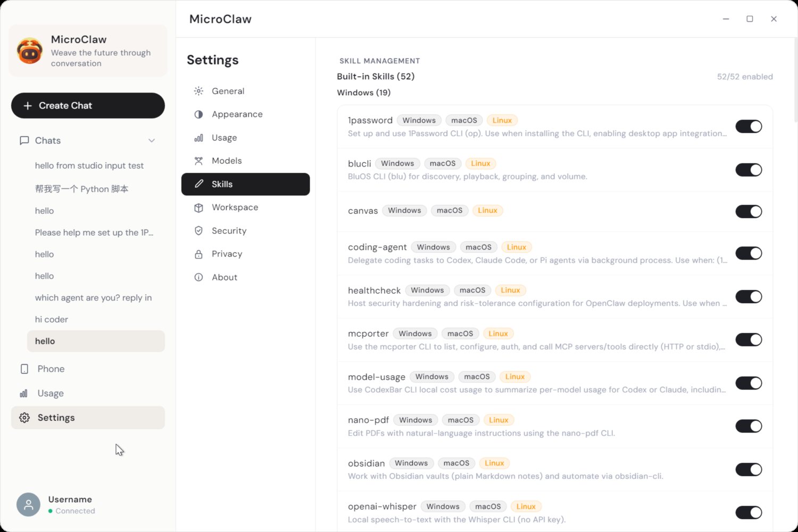
Task: Open Privacy settings
Action: [245, 254]
